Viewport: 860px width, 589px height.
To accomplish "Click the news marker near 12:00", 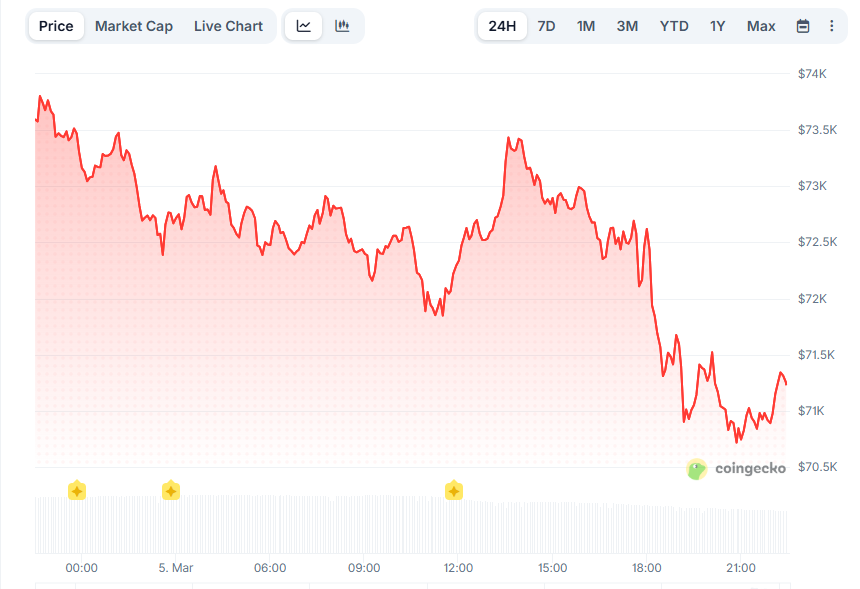I will point(454,490).
